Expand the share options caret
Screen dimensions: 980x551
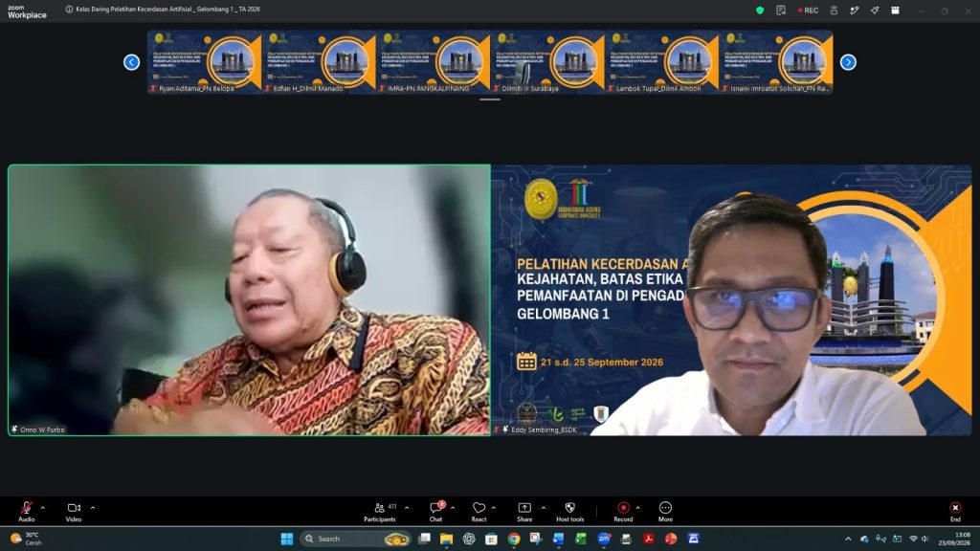[544, 507]
